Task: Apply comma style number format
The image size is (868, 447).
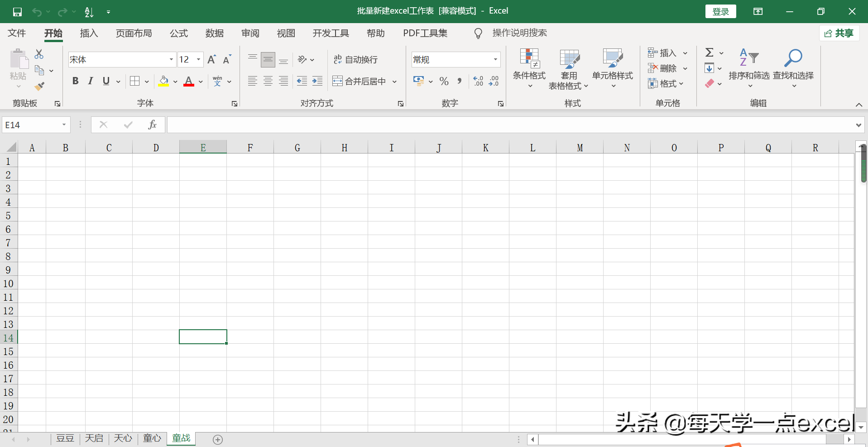Action: click(460, 81)
